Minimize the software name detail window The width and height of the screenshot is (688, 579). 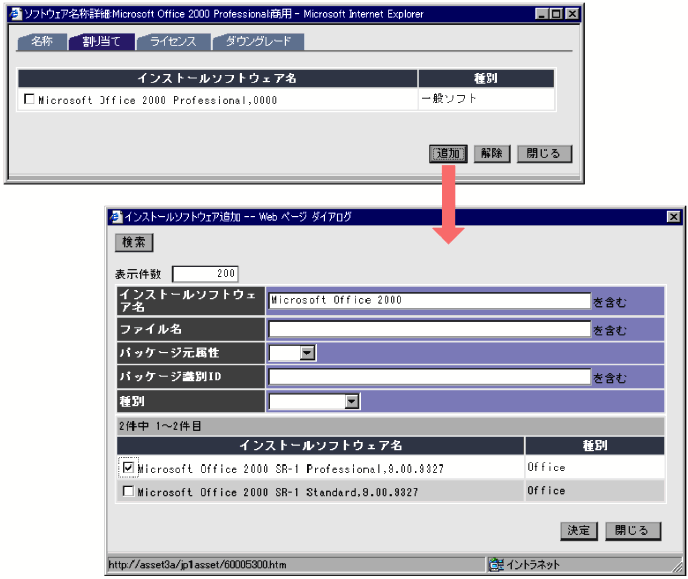(542, 14)
